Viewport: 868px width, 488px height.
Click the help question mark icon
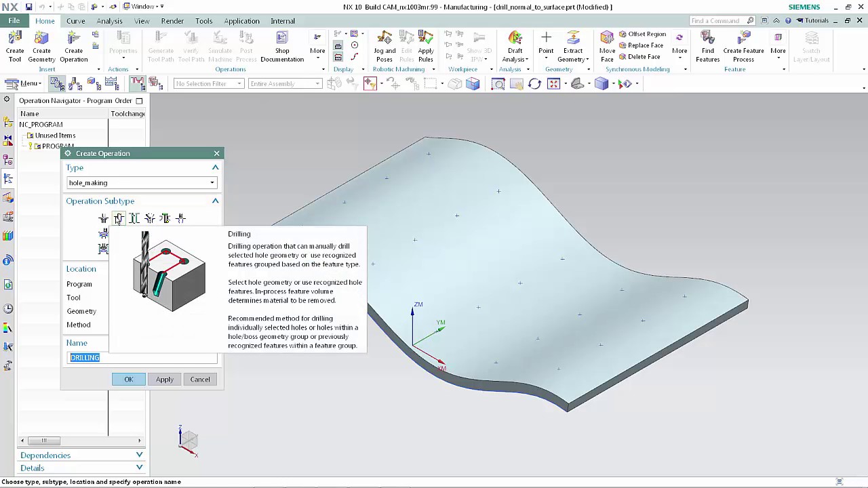pyautogui.click(x=789, y=21)
